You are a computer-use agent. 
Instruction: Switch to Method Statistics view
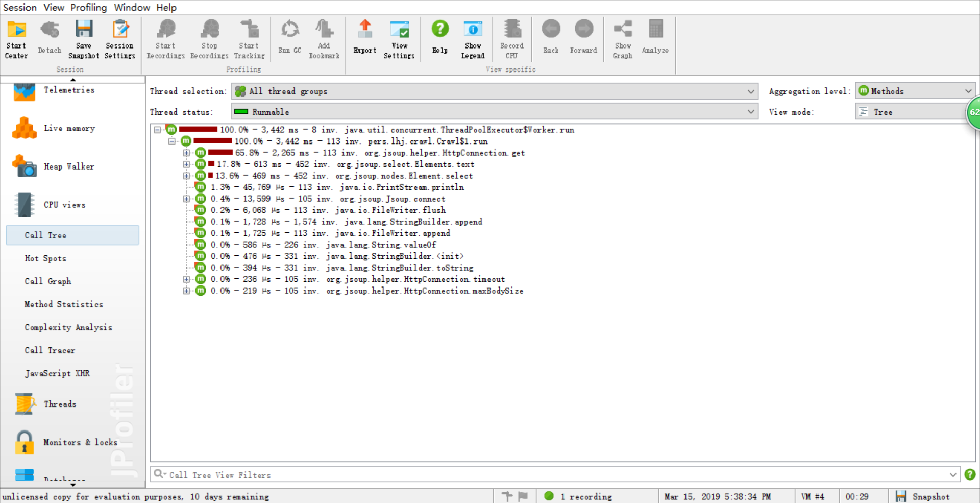coord(64,304)
